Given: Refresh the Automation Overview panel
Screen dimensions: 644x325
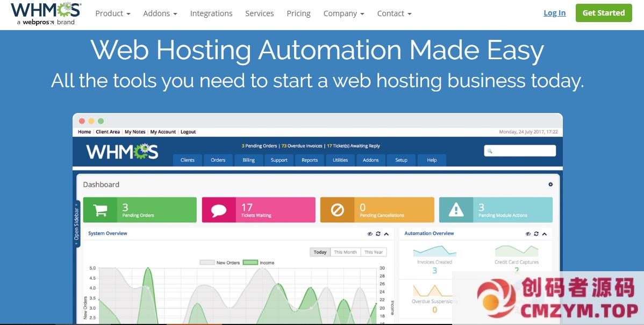Looking at the screenshot, I should click(536, 234).
